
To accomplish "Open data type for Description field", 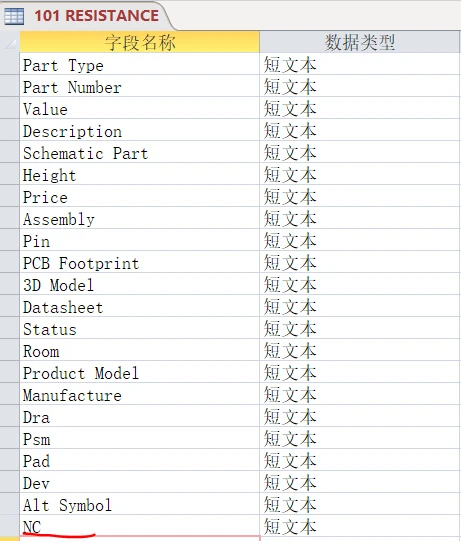I will [360, 130].
